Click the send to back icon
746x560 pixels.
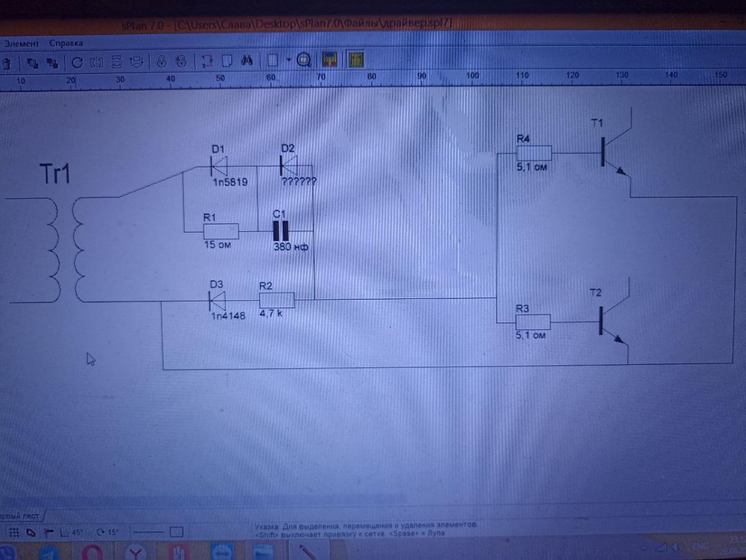click(x=53, y=62)
